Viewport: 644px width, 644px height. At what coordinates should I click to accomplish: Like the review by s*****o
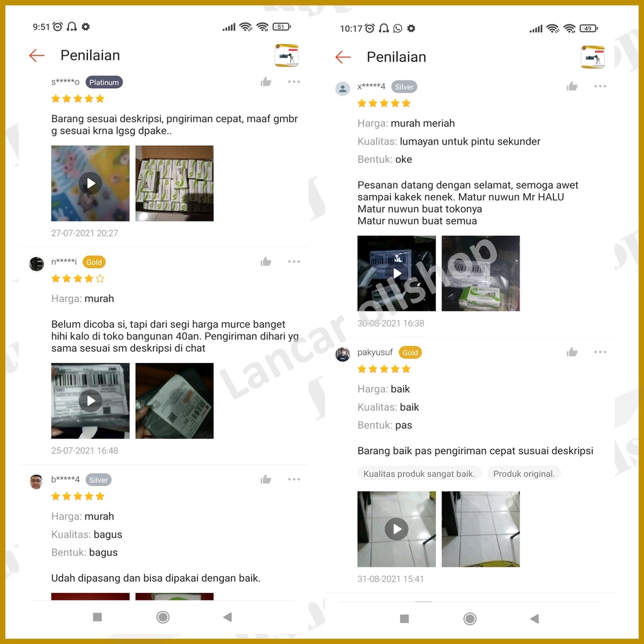pos(266,82)
